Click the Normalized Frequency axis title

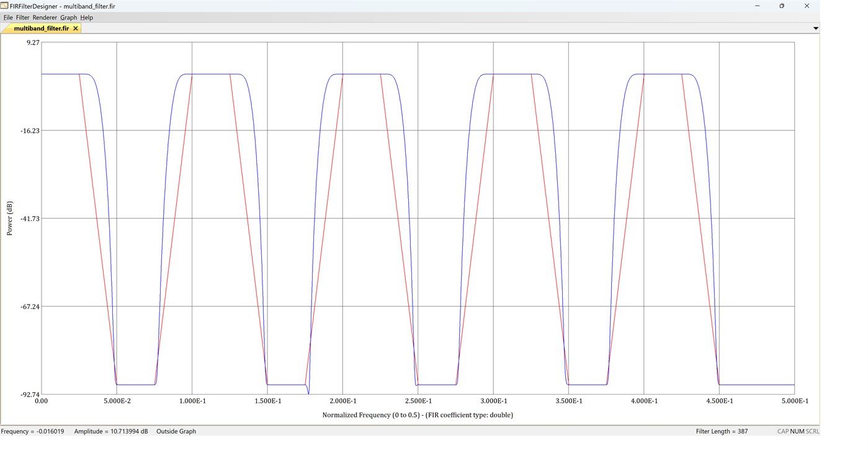tap(418, 415)
